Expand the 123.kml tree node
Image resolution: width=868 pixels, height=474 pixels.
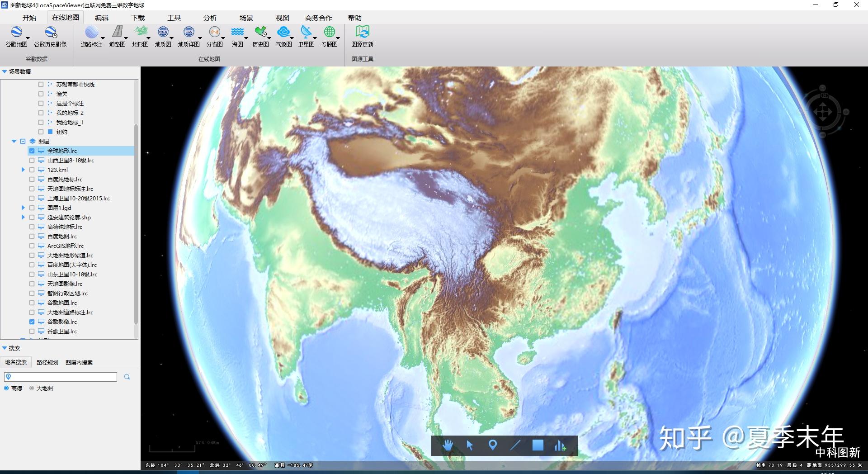tap(23, 170)
